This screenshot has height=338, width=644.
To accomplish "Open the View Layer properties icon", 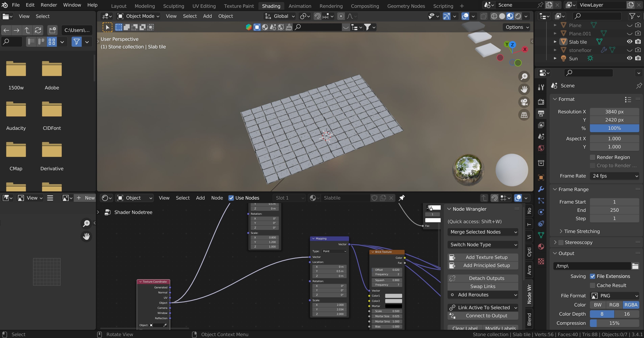I will tap(541, 125).
